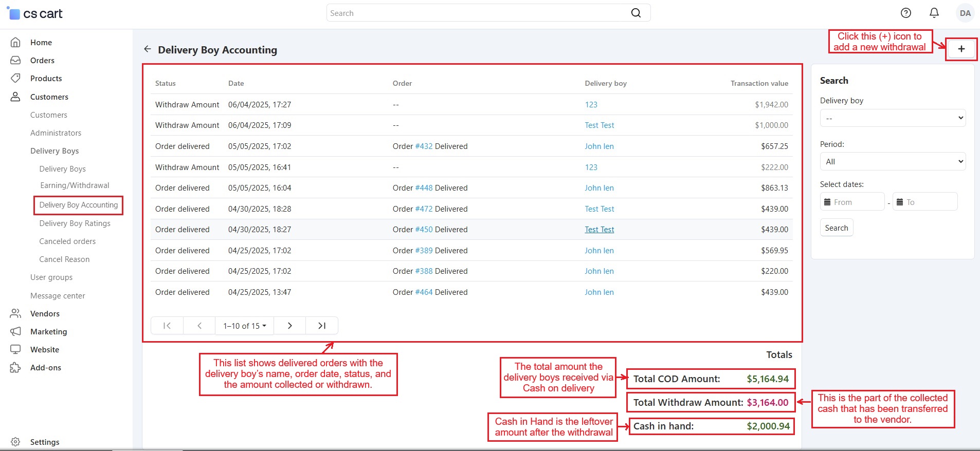Open Settings gear in sidebar
The height and width of the screenshot is (451, 980).
15,442
